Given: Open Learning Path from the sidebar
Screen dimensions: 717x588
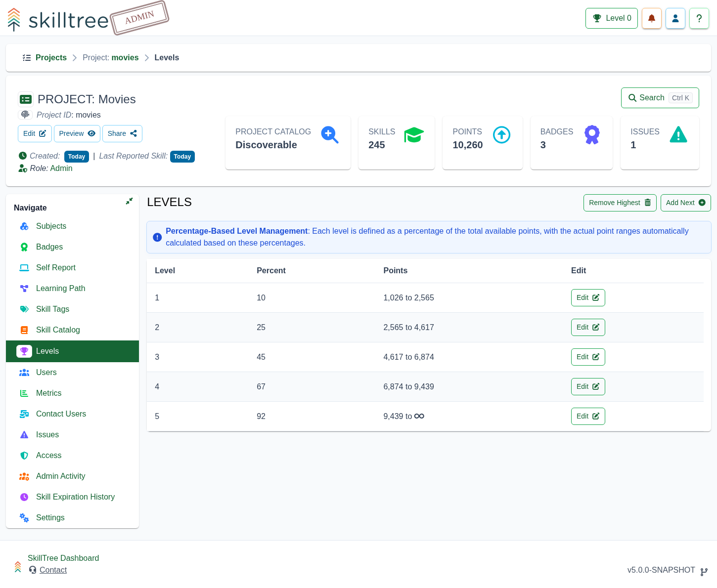Looking at the screenshot, I should [x=72, y=289].
